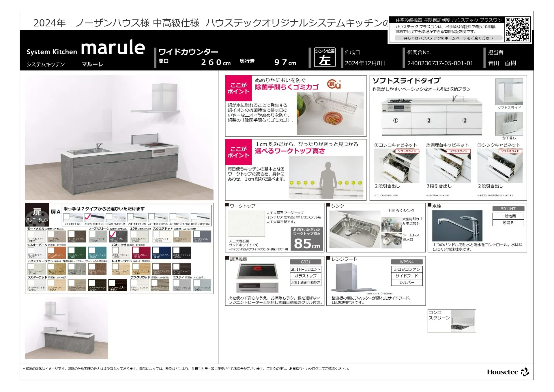The height and width of the screenshot is (392, 554).
Task: Select the ラスターゼブラ (D1K) swatch
Action: point(118,285)
